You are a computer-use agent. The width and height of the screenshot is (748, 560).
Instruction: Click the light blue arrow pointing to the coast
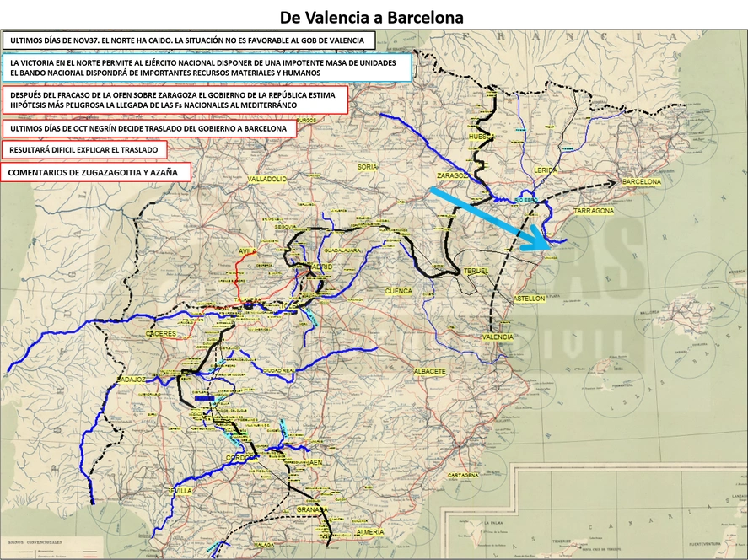pyautogui.click(x=492, y=219)
